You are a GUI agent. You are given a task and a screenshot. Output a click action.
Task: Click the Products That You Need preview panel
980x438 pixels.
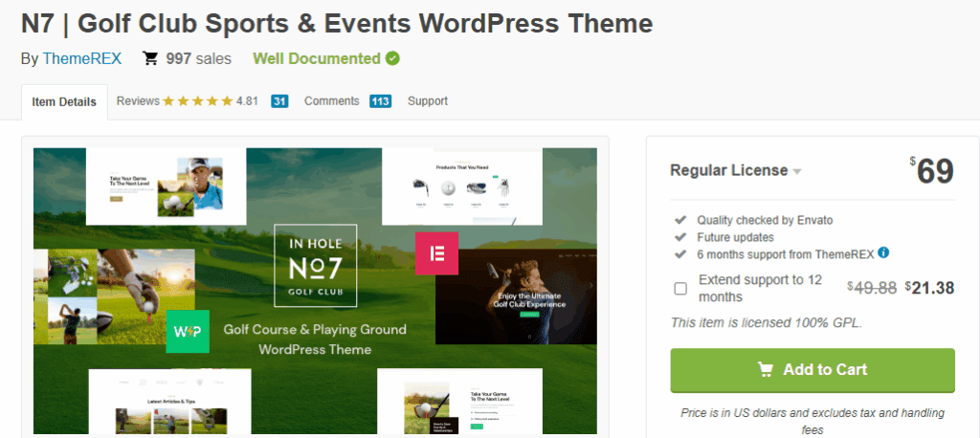pos(462,186)
